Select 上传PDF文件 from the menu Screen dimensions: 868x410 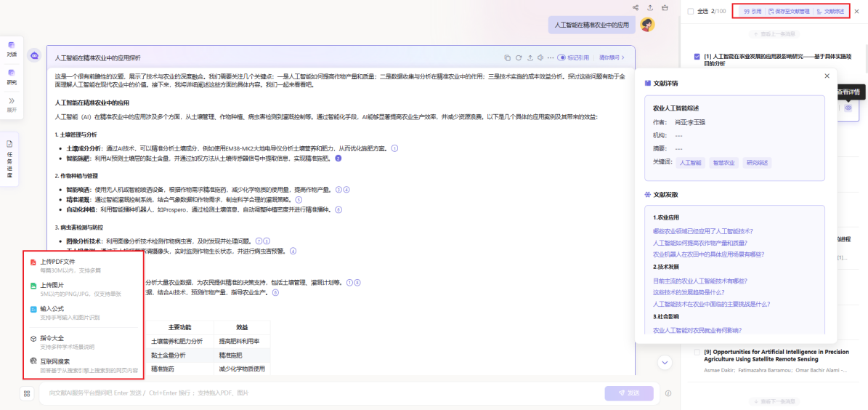[x=57, y=262]
